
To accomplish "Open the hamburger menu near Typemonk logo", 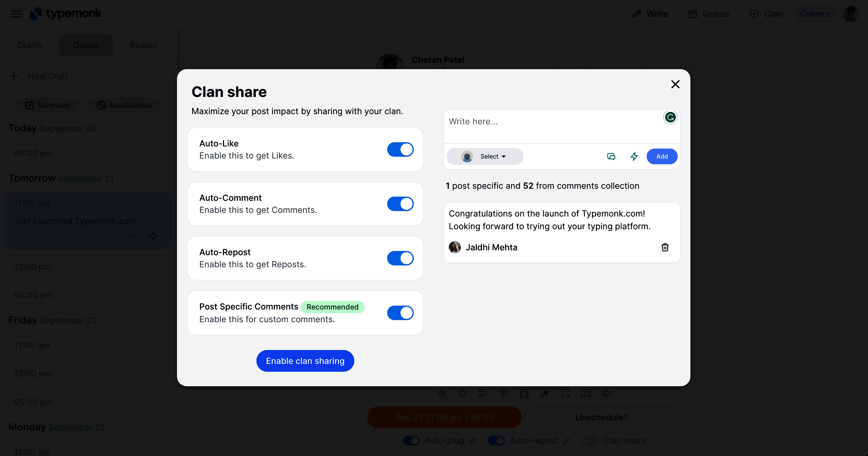I will (x=16, y=14).
